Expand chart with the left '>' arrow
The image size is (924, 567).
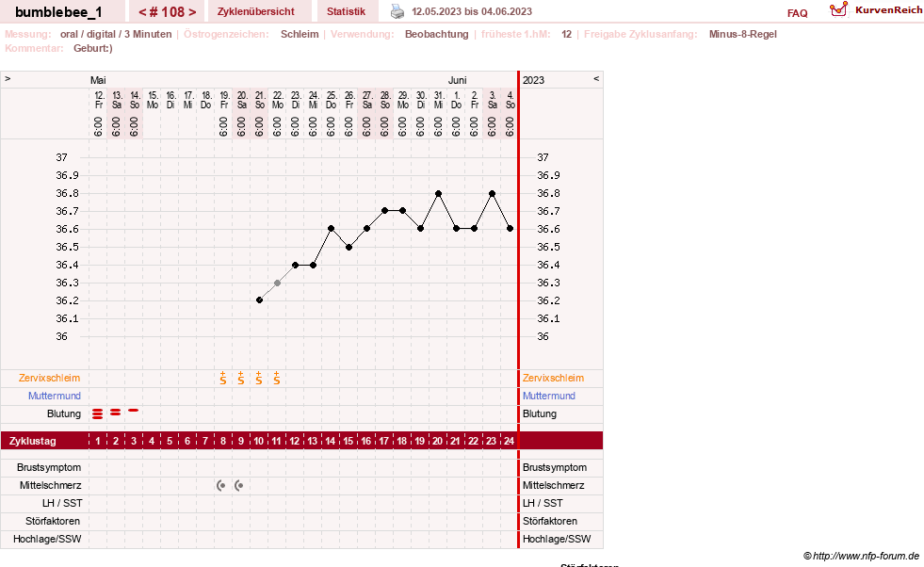8,78
